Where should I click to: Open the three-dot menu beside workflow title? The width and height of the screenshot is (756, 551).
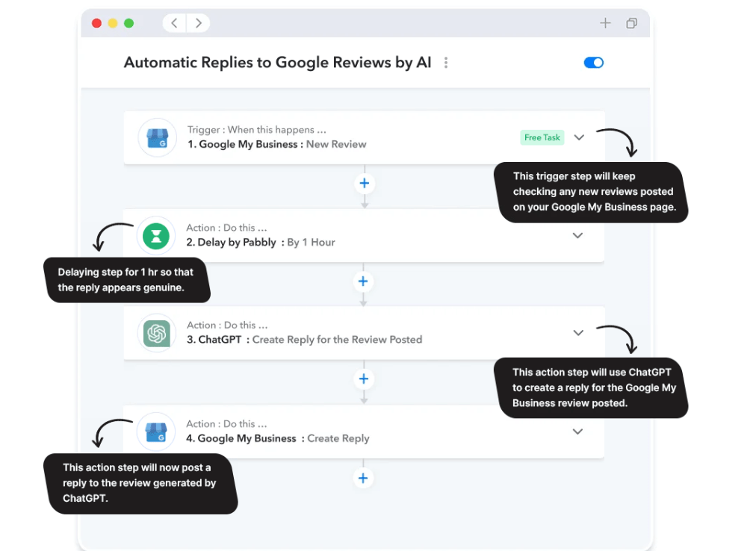coord(446,63)
